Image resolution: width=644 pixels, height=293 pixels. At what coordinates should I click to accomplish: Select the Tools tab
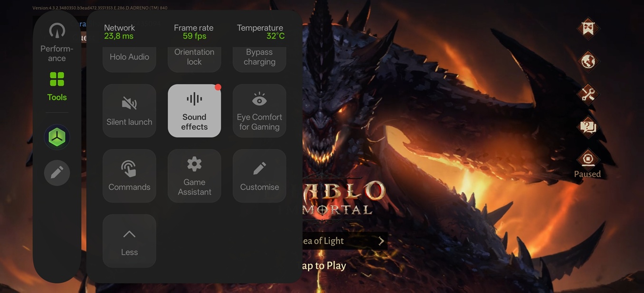[57, 87]
